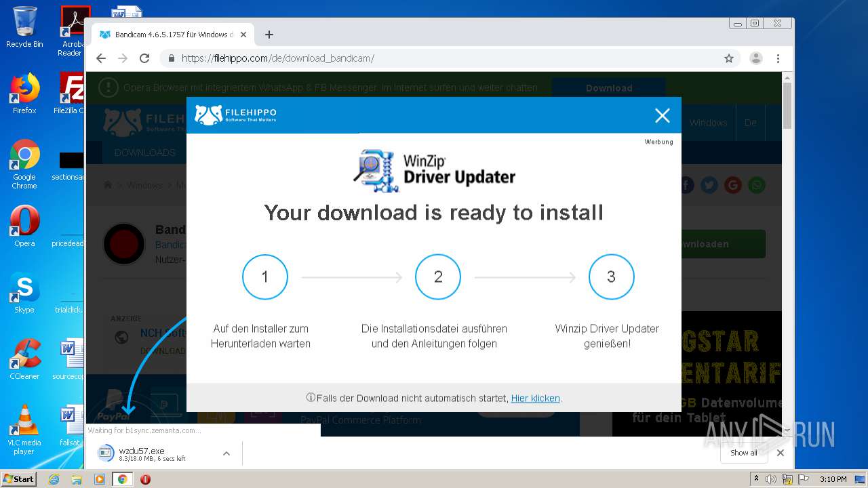Click the volume speaker tray icon
The image size is (868, 488).
pyautogui.click(x=770, y=479)
